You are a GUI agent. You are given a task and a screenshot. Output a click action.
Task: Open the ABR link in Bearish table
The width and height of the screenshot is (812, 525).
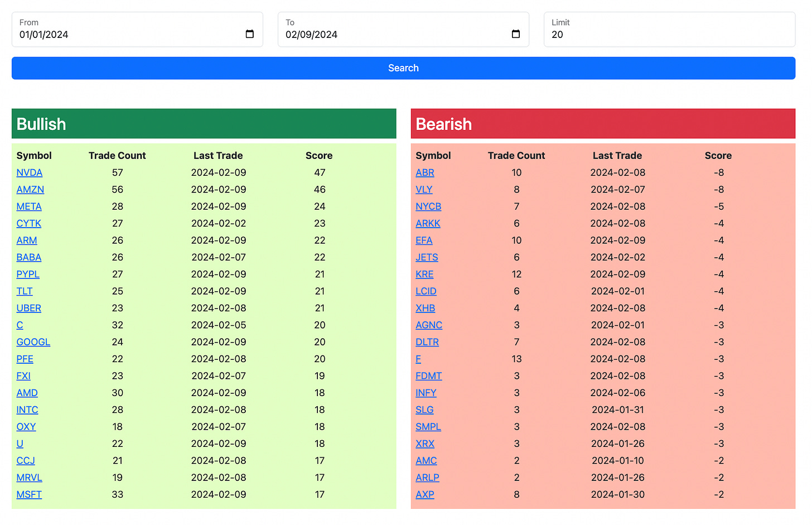[x=425, y=173]
